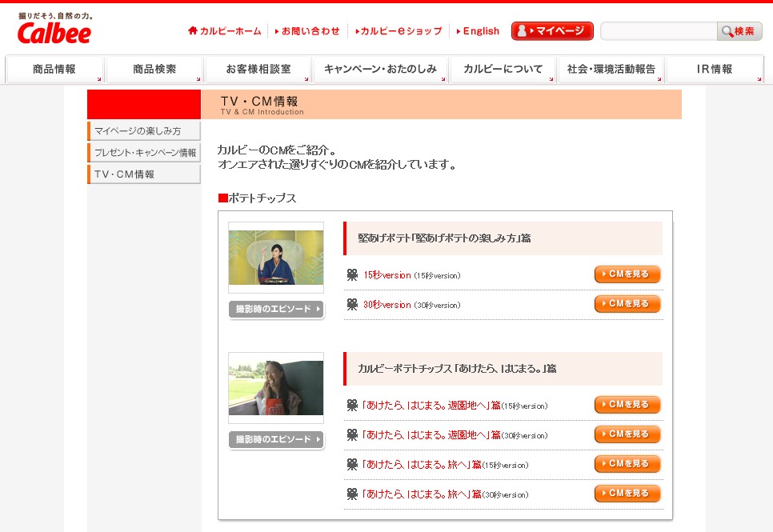Select TV・CM情報 in sidebar

144,174
